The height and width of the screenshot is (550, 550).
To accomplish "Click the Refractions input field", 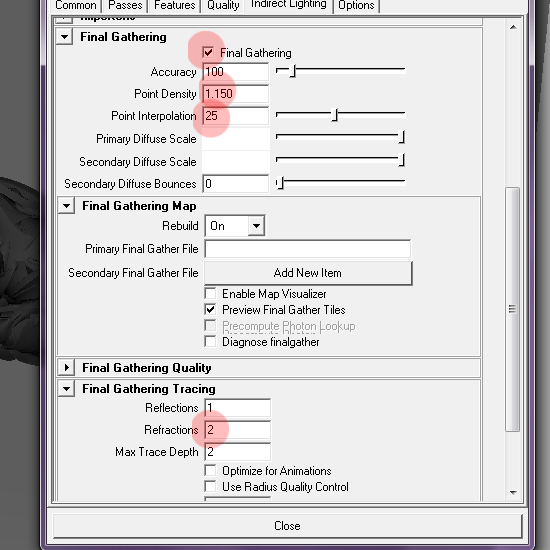I will pyautogui.click(x=237, y=430).
